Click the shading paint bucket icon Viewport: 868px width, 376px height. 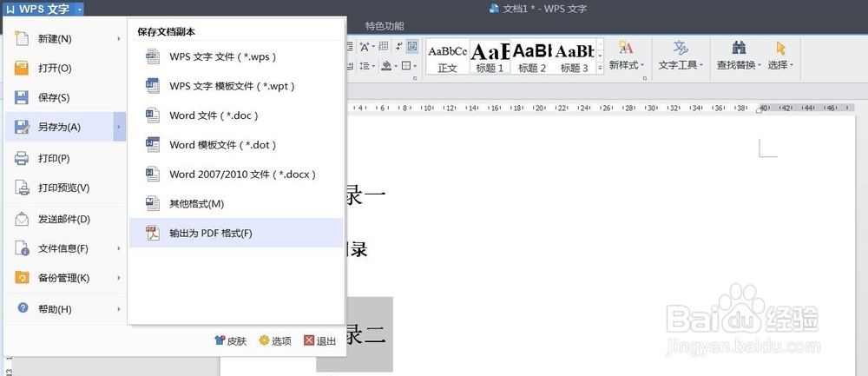386,66
